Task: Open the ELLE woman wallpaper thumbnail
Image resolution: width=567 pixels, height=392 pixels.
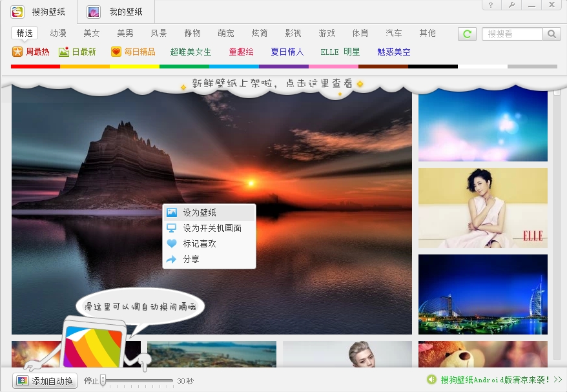Action: 482,208
